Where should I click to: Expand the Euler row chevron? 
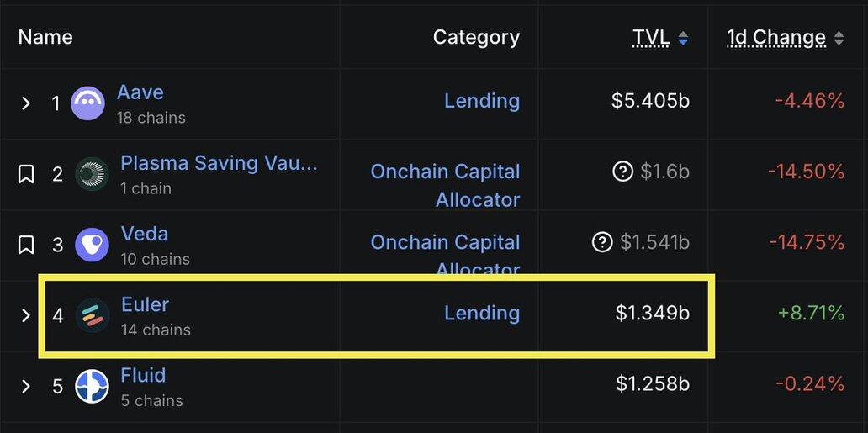pos(26,315)
